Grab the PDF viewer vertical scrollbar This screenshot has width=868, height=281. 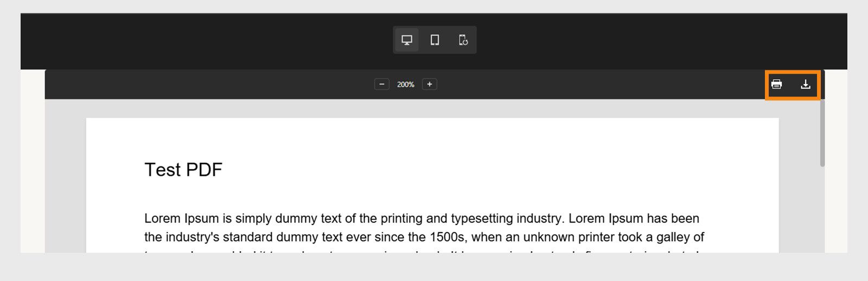pos(822,133)
